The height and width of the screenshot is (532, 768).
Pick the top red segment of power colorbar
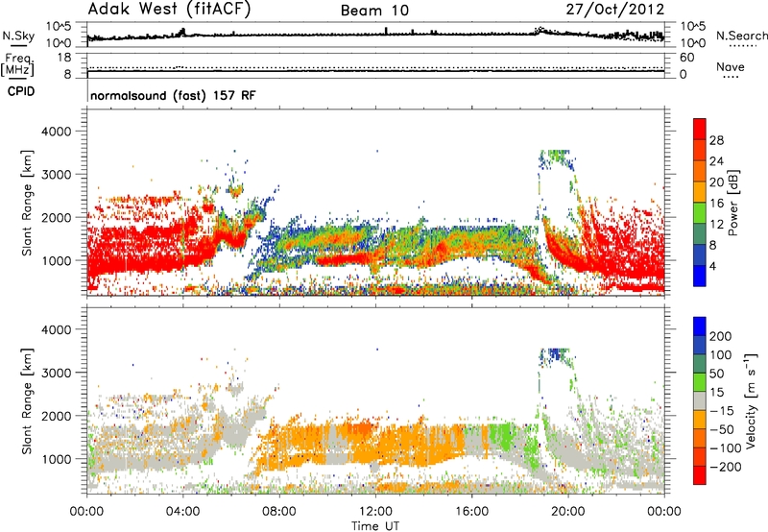click(700, 129)
